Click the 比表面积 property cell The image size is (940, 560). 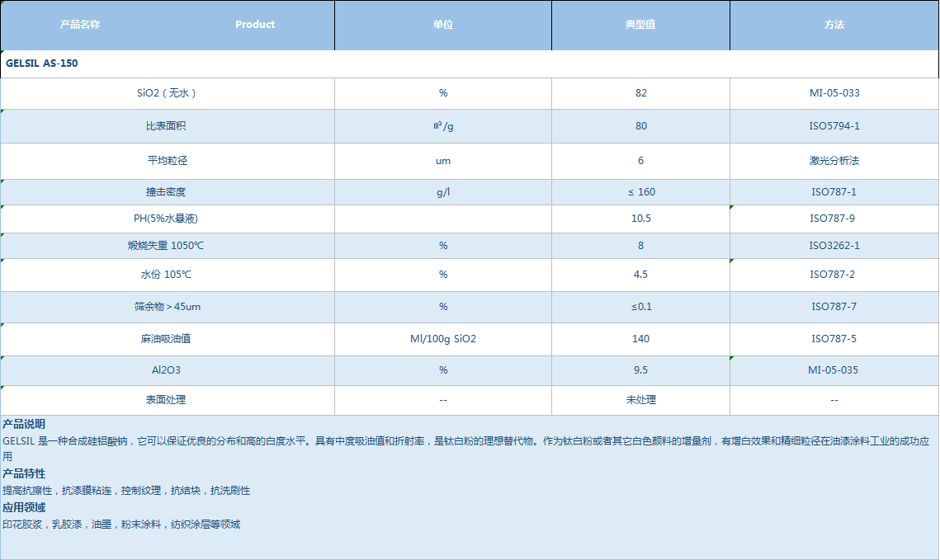168,126
